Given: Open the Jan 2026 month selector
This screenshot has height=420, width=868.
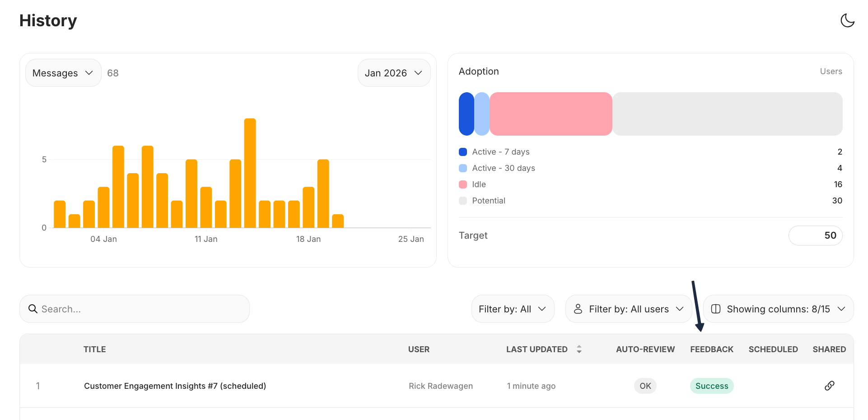Looking at the screenshot, I should [393, 73].
